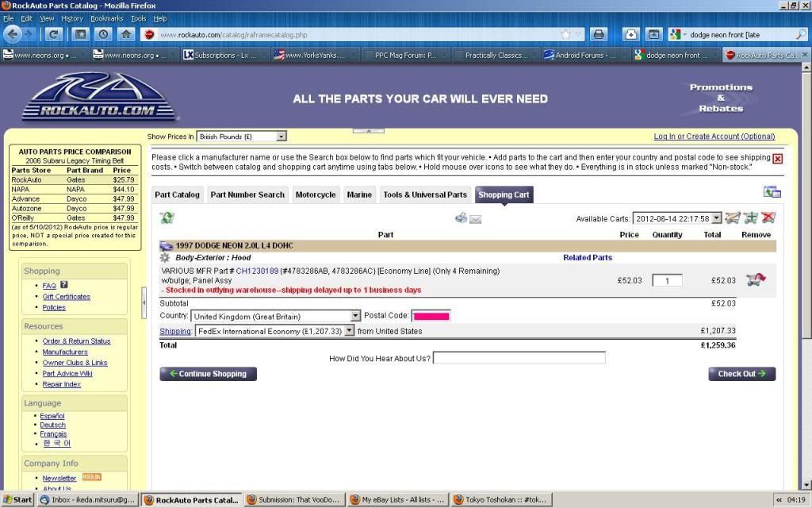Image resolution: width=812 pixels, height=508 pixels.
Task: Click the Postal Code field
Action: point(431,316)
